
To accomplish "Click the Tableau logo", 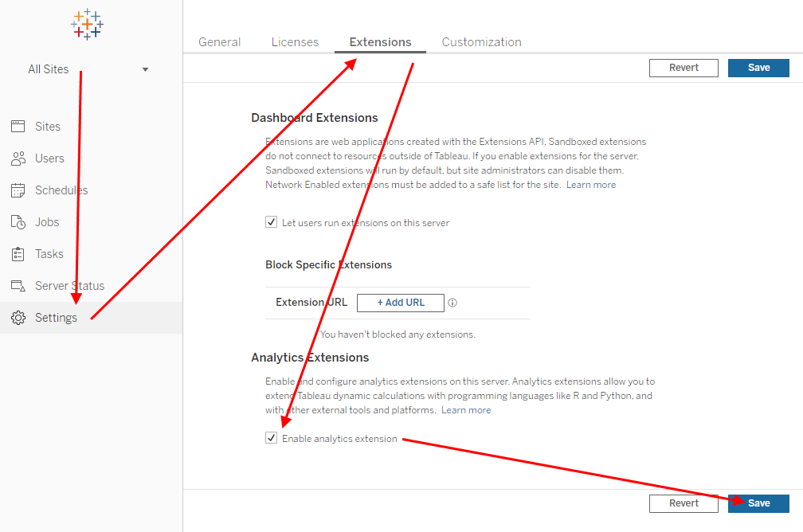I will pyautogui.click(x=87, y=24).
